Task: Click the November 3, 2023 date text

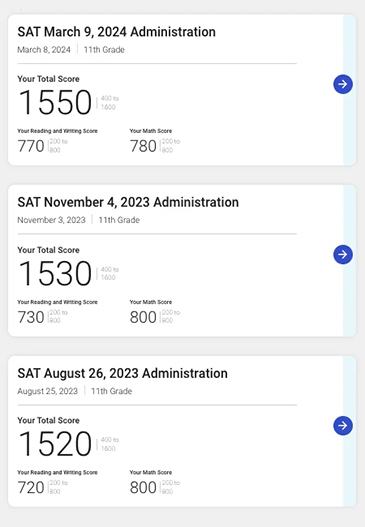Action: click(51, 220)
